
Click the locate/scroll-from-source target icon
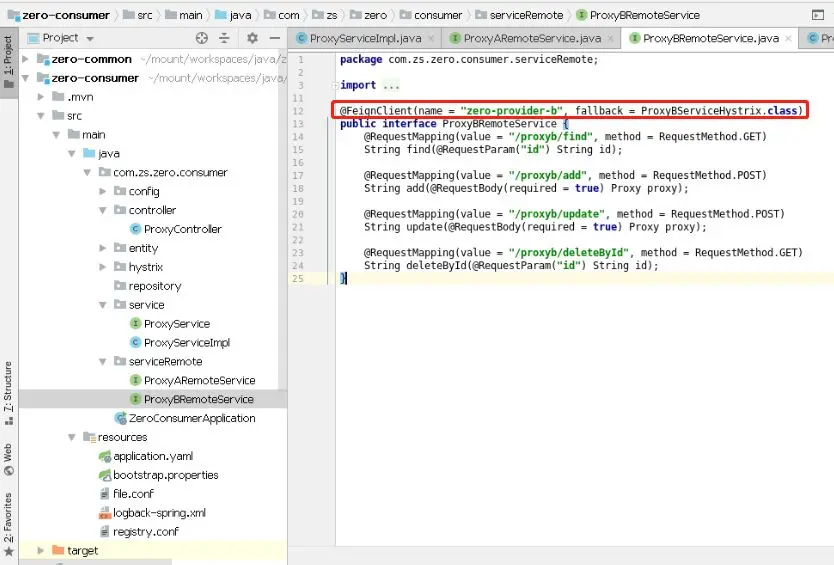202,38
